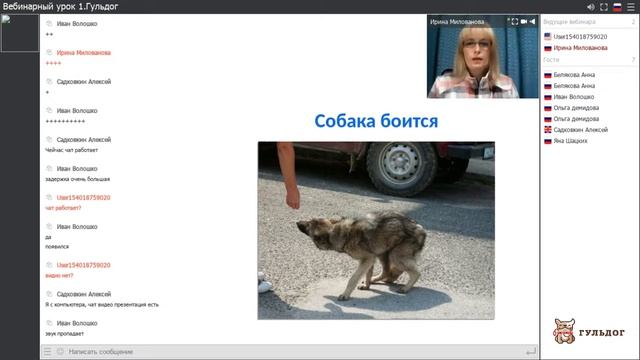Click the presenter webcam video feed

coord(482,57)
